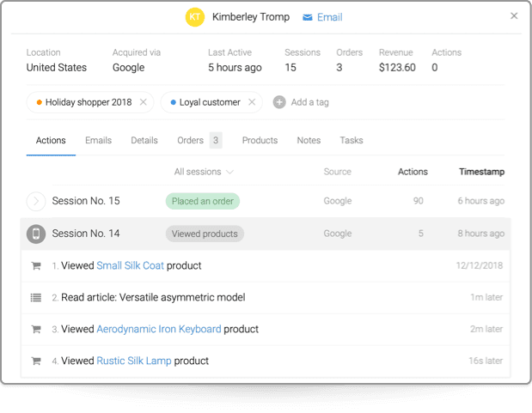Switch to the Emails tab
The width and height of the screenshot is (532, 413).
(x=98, y=140)
